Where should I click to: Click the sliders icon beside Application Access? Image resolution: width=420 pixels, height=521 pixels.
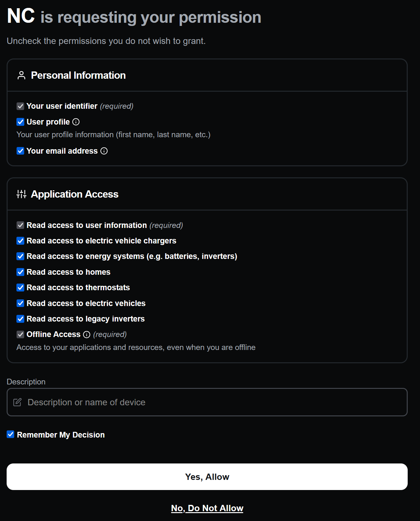pyautogui.click(x=21, y=194)
